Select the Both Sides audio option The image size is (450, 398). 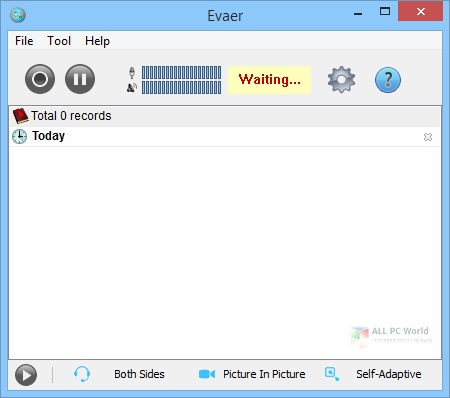pyautogui.click(x=139, y=374)
